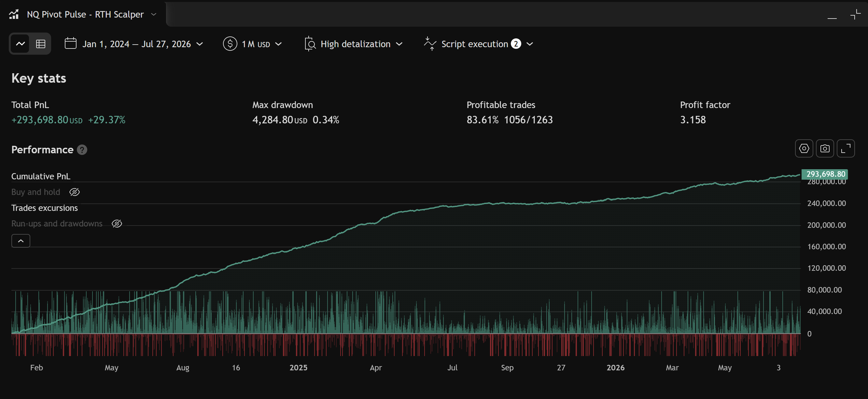Take a snapshot with the camera icon
This screenshot has width=868, height=399.
[824, 148]
